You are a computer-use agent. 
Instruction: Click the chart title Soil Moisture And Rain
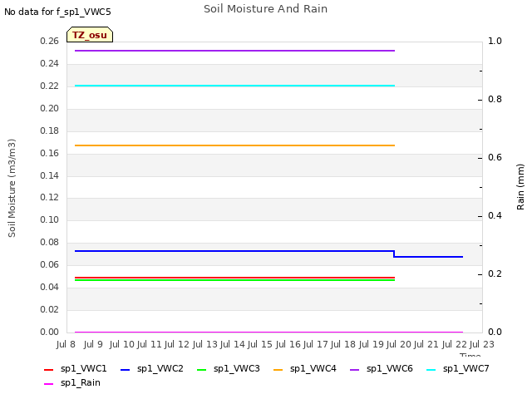pyautogui.click(x=265, y=9)
